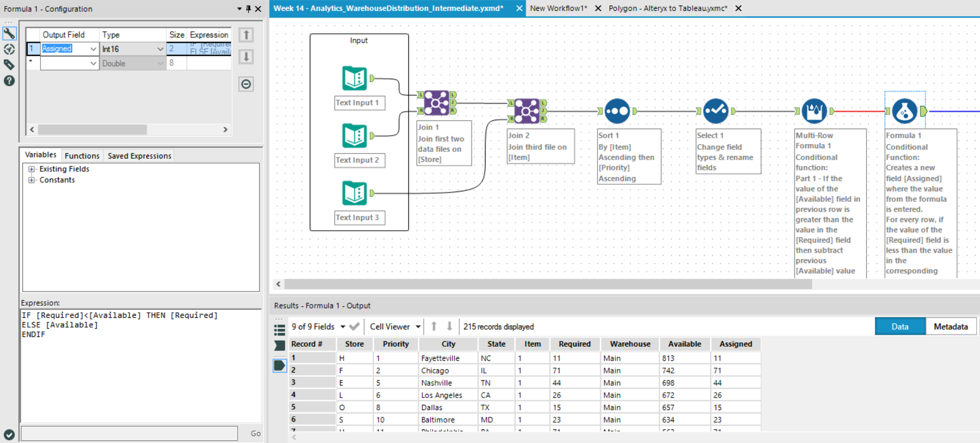Click the canvas horizontal scrollbar

tap(547, 284)
